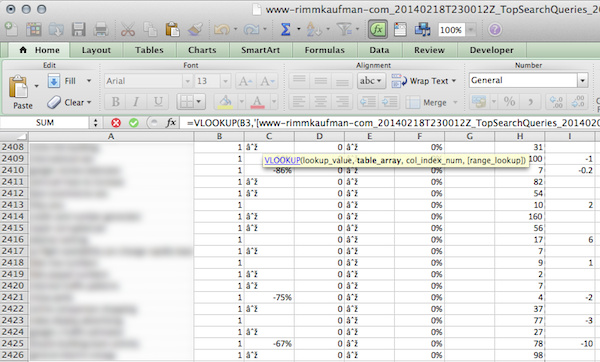Apply comma style format

click(x=530, y=102)
